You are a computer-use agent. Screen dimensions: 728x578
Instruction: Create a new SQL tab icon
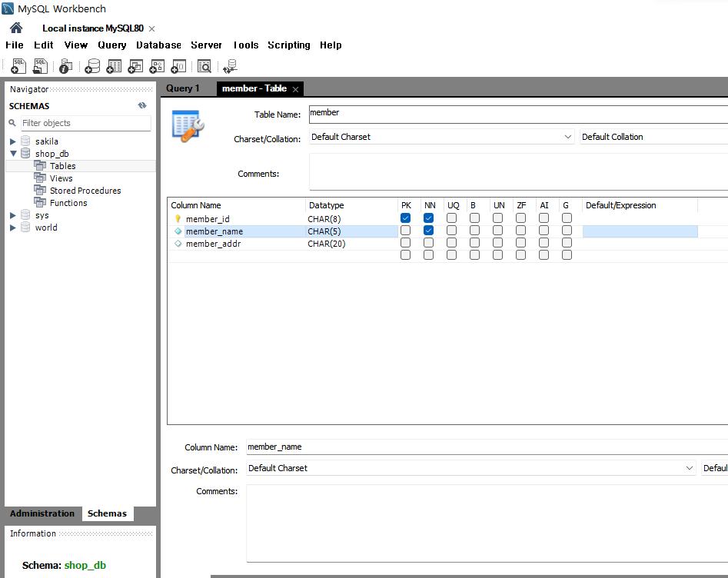tap(18, 66)
